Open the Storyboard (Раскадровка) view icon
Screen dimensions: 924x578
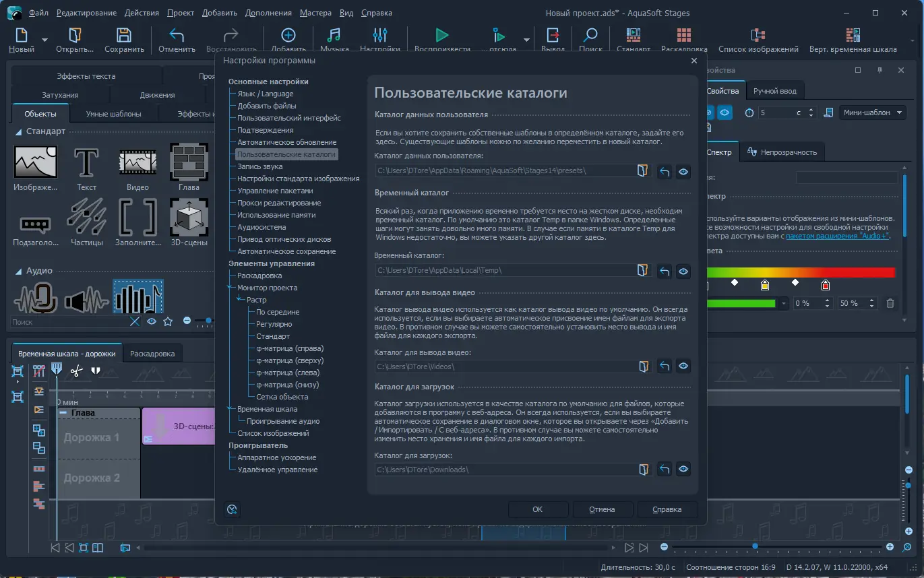[x=683, y=36]
